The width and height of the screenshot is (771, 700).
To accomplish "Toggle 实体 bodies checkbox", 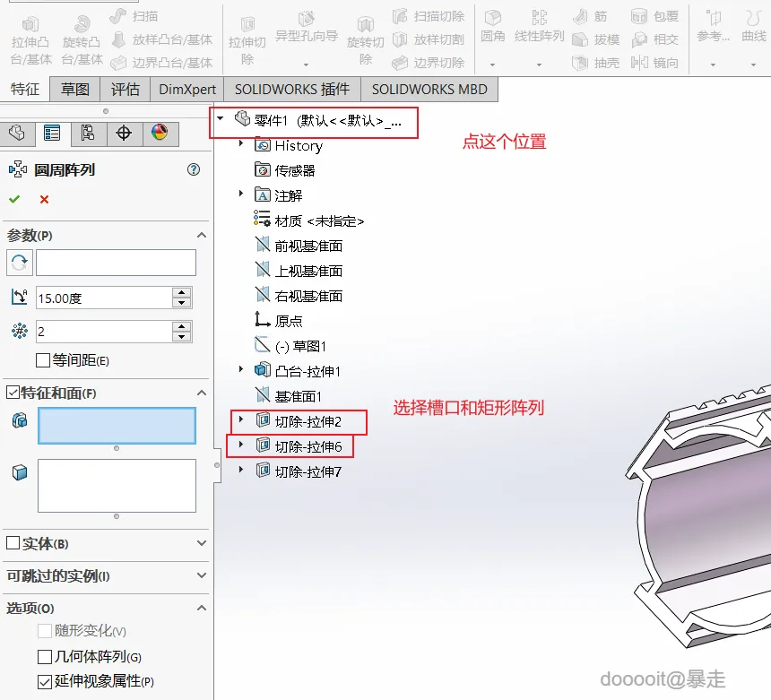I will pyautogui.click(x=13, y=543).
